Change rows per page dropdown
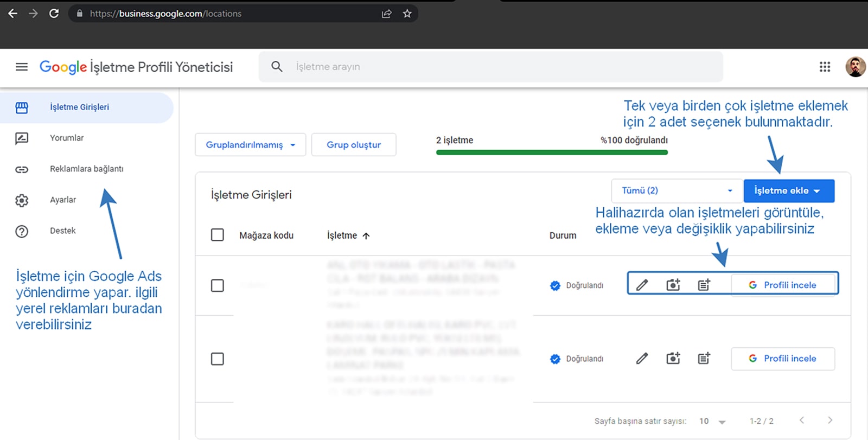 coord(712,421)
